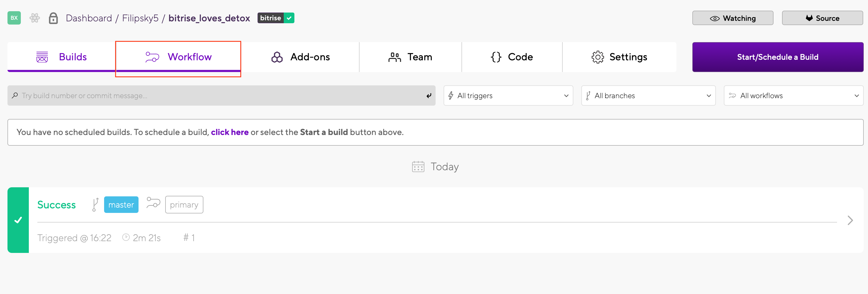This screenshot has height=294, width=868.
Task: Click the Workflow tab flow icon
Action: 152,57
